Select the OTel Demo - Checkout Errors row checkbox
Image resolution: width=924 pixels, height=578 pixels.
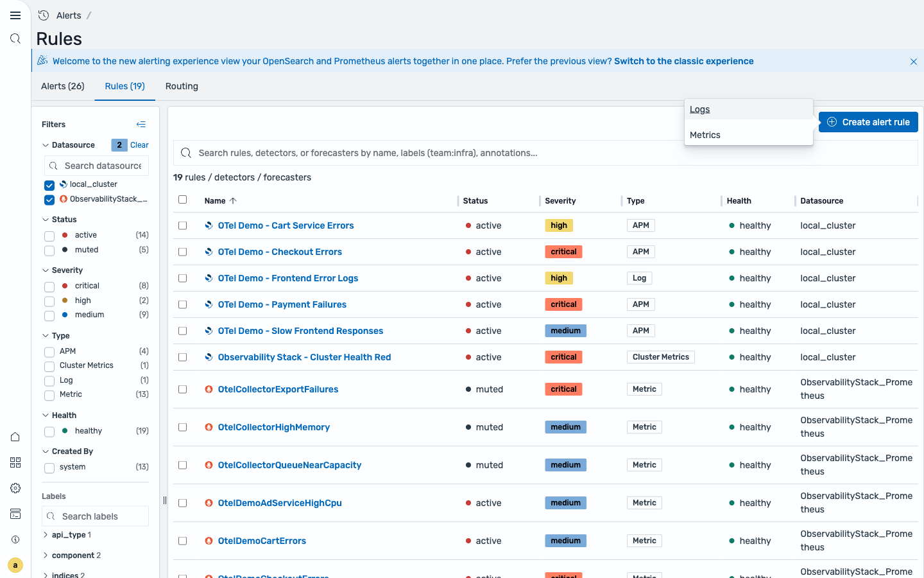click(183, 252)
